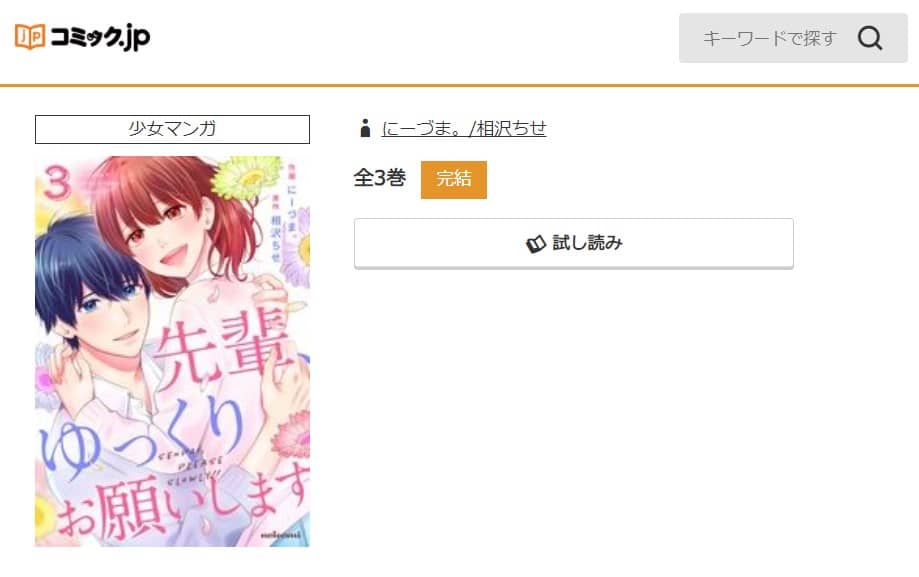Click the ゆっくり blue text on cover
Image resolution: width=919 pixels, height=577 pixels.
[x=142, y=437]
